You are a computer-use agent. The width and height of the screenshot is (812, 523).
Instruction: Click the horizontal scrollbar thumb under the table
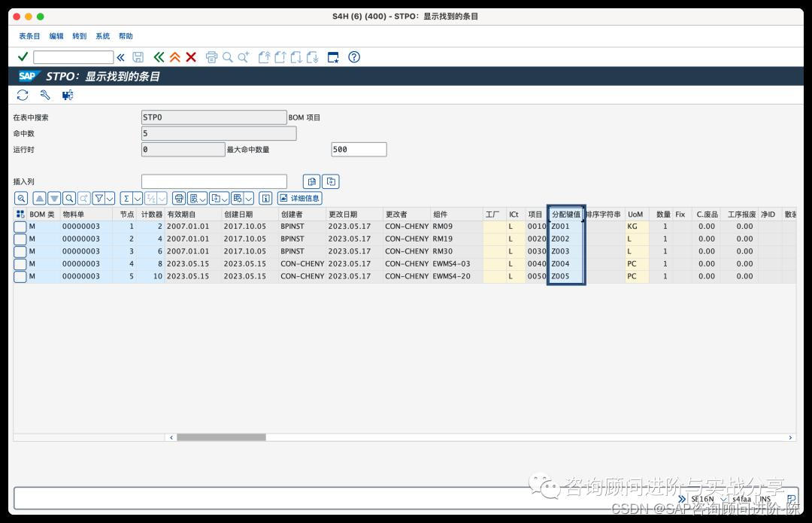(221, 437)
